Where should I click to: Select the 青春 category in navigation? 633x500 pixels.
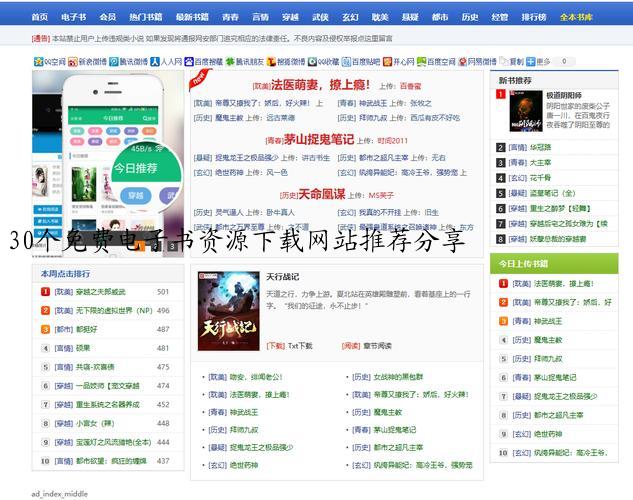pos(230,17)
